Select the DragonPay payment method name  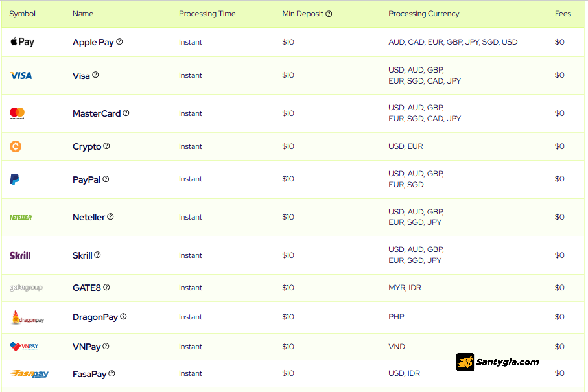click(95, 317)
